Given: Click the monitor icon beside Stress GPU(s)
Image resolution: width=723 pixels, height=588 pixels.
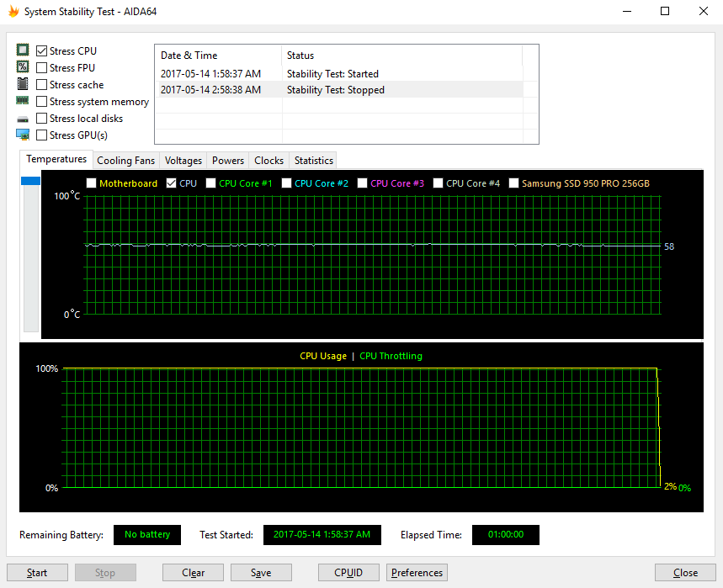Looking at the screenshot, I should tap(23, 135).
